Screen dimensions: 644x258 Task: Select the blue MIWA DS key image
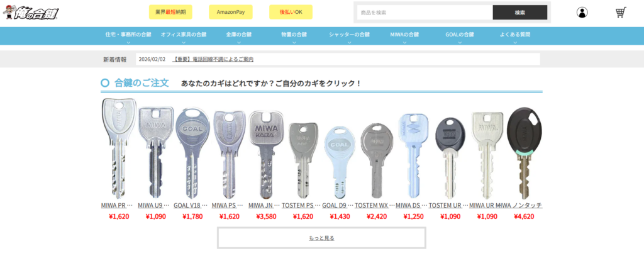pos(413,156)
